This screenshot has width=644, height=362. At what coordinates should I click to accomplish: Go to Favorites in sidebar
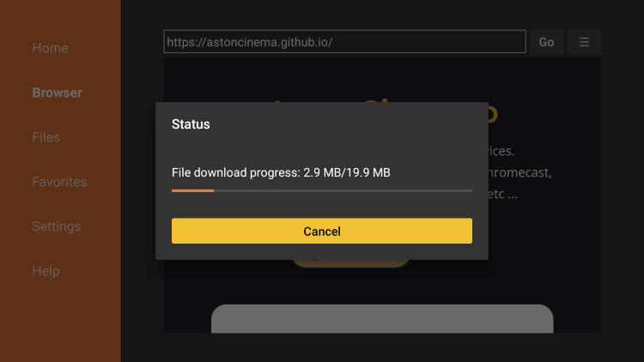click(59, 182)
